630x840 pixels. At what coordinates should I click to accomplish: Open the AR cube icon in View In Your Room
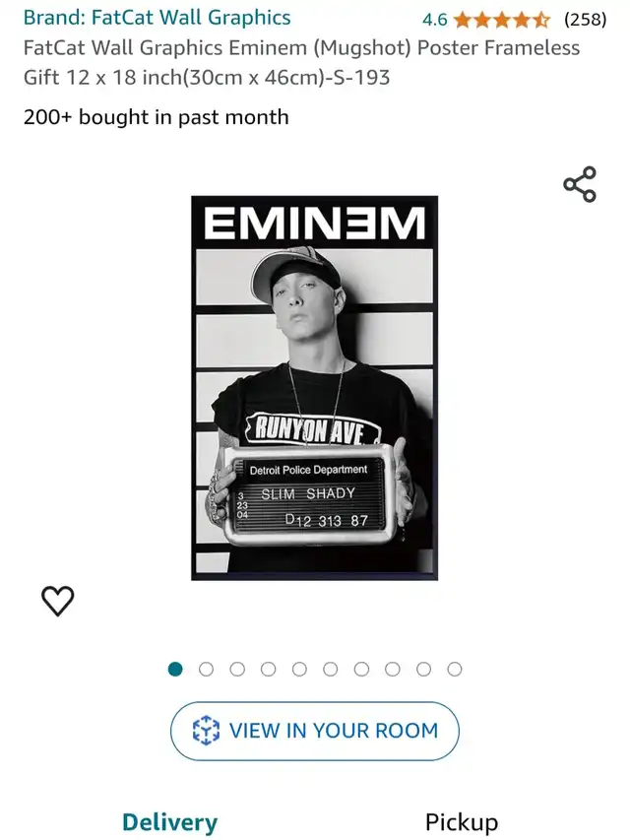[x=206, y=731]
